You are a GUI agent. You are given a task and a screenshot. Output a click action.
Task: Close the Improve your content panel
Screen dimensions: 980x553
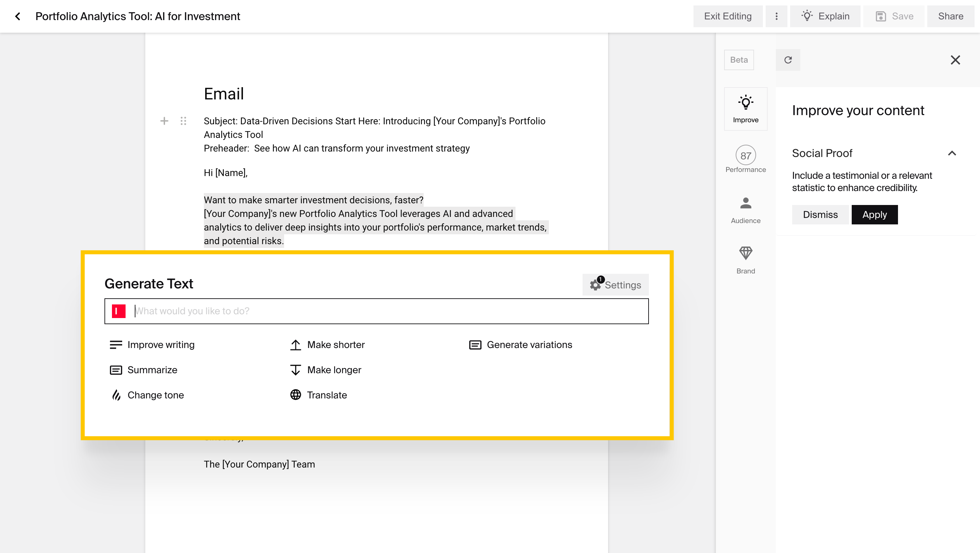[955, 60]
